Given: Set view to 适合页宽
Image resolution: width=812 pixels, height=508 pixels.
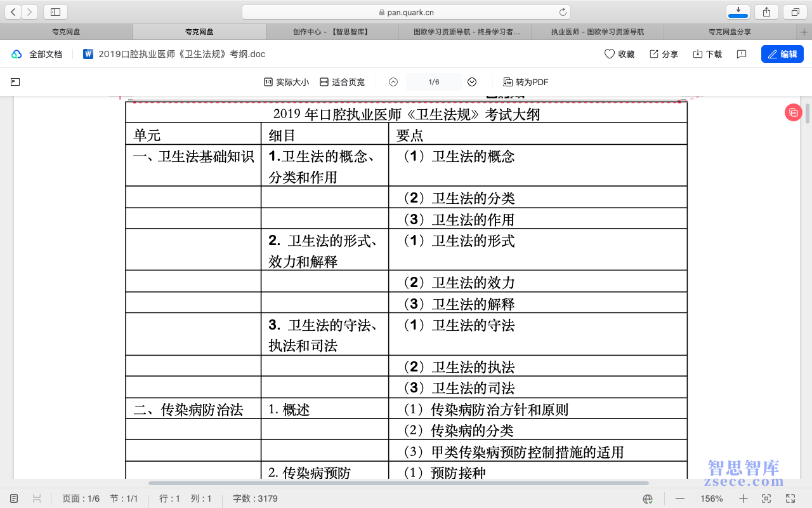Looking at the screenshot, I should point(342,82).
